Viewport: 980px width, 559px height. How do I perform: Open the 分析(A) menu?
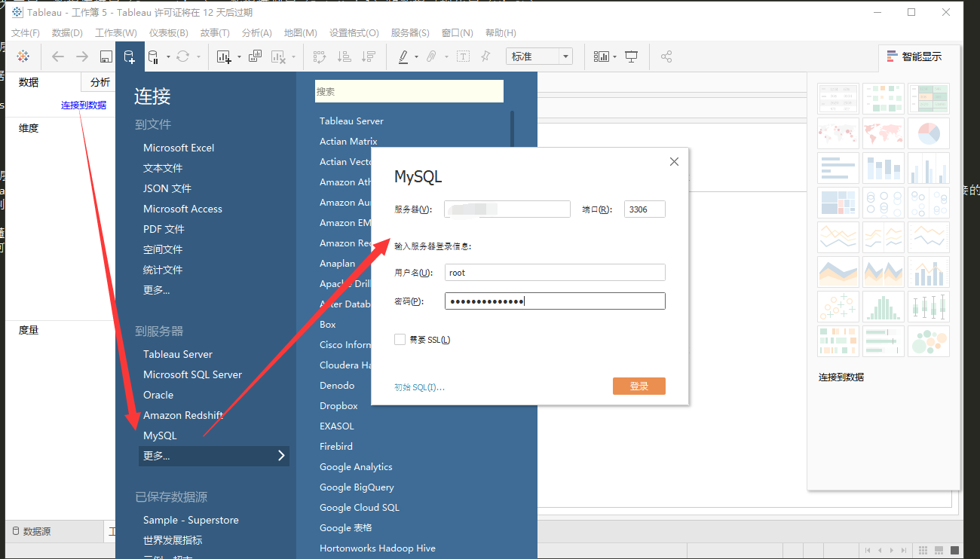tap(257, 33)
